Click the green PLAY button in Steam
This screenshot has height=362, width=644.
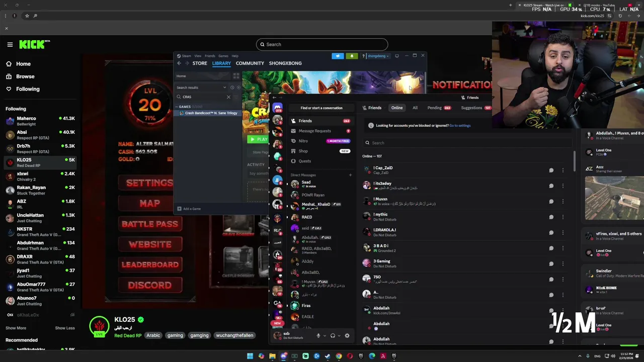click(x=258, y=139)
